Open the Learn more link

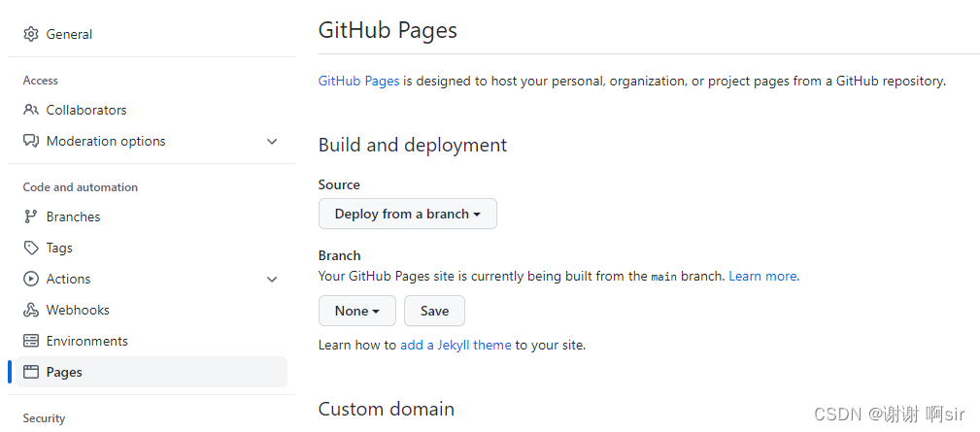tap(762, 276)
